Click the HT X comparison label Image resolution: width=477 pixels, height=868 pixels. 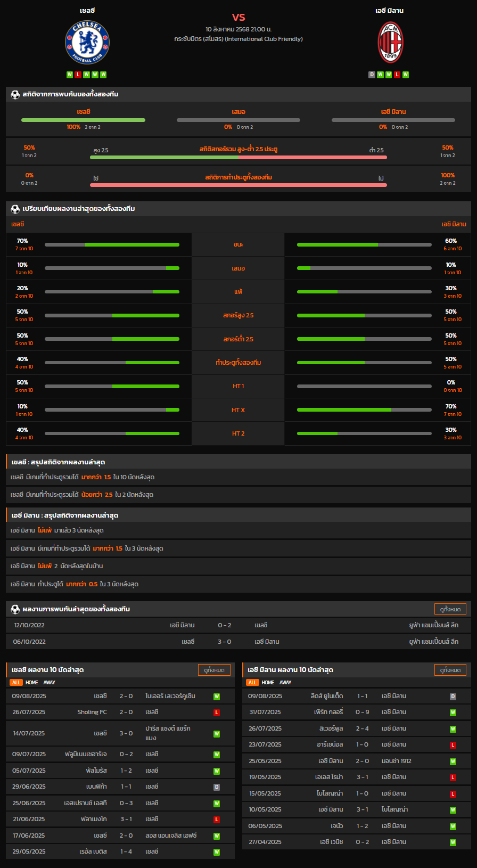(x=238, y=410)
